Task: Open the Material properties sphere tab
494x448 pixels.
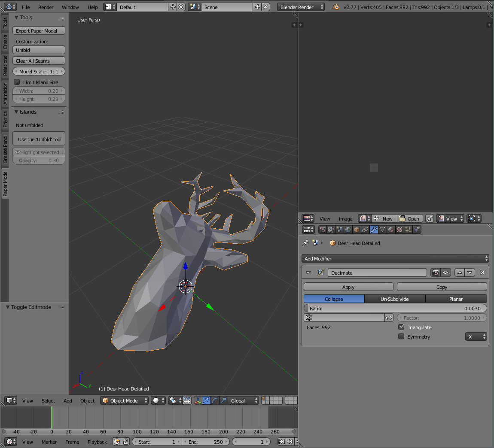Action: pyautogui.click(x=390, y=230)
